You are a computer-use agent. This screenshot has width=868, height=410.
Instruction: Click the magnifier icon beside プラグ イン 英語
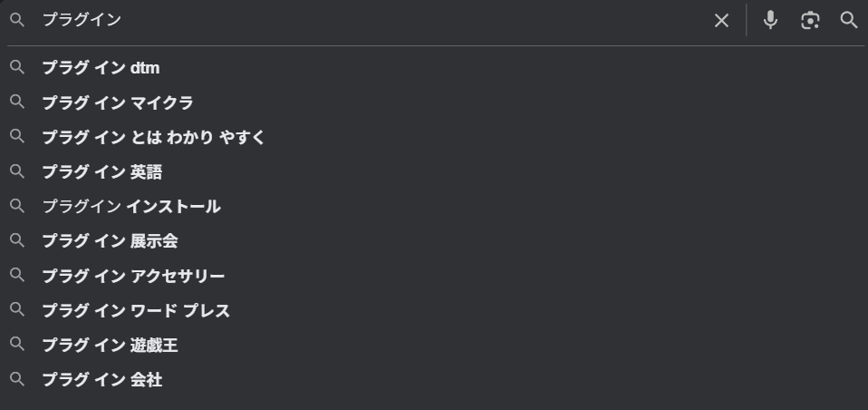coord(17,171)
